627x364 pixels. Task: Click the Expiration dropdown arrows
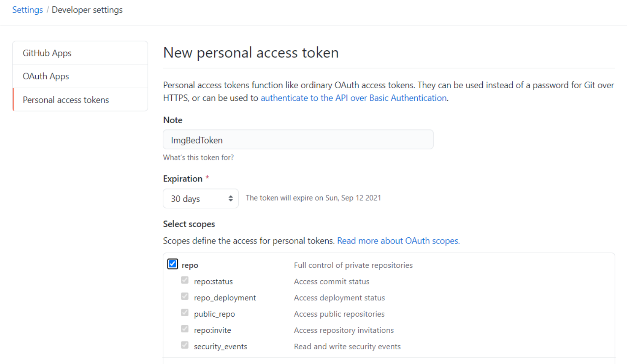(x=231, y=198)
